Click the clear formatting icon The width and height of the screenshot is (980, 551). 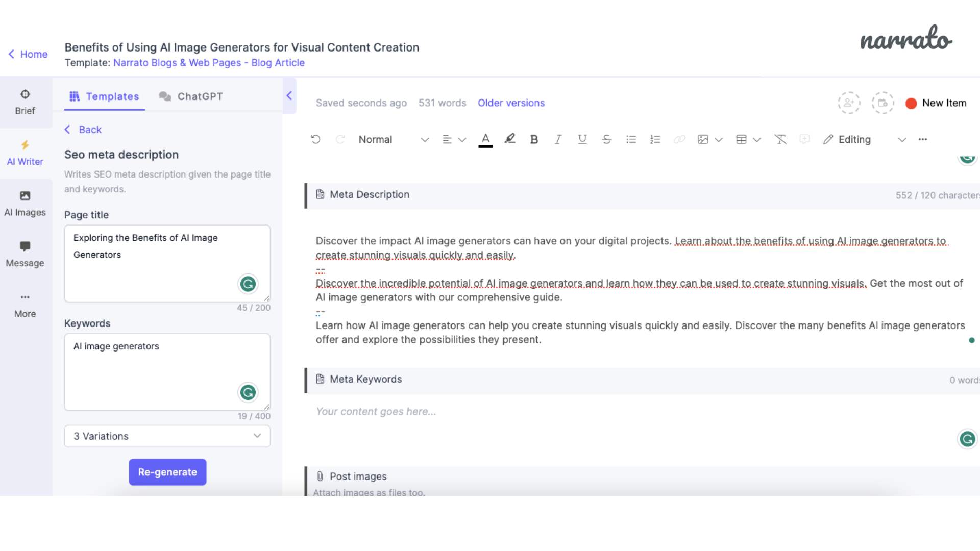tap(780, 139)
